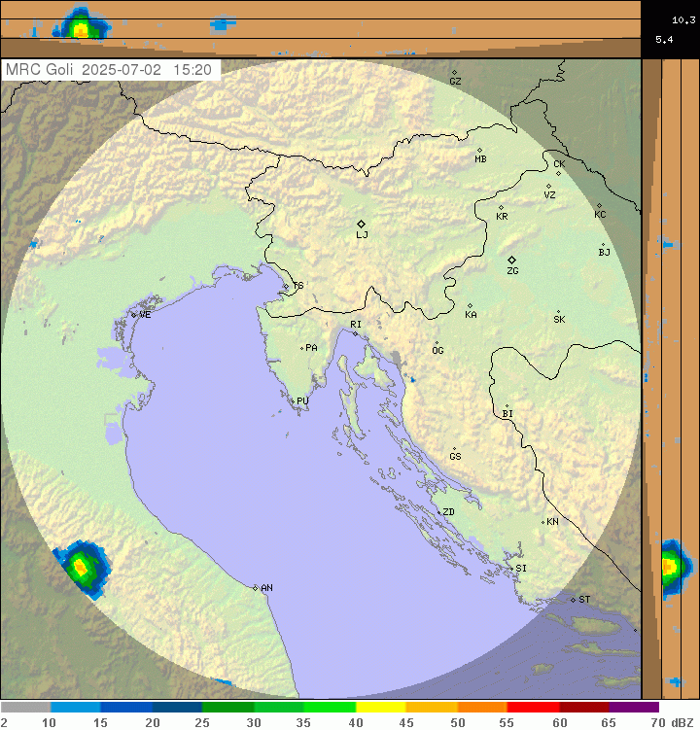Pick the orange 50-55 dBZ swatch
The image size is (700, 730).
[482, 708]
